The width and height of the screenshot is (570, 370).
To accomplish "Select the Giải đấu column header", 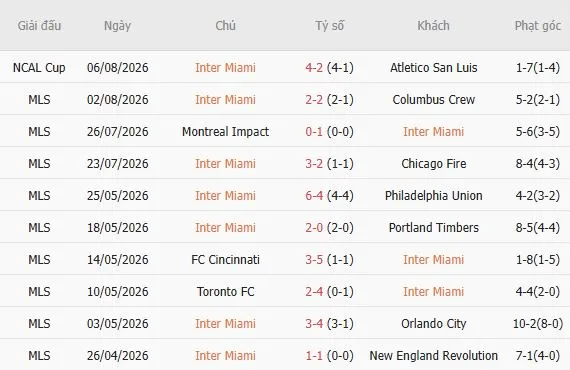I will tap(39, 26).
